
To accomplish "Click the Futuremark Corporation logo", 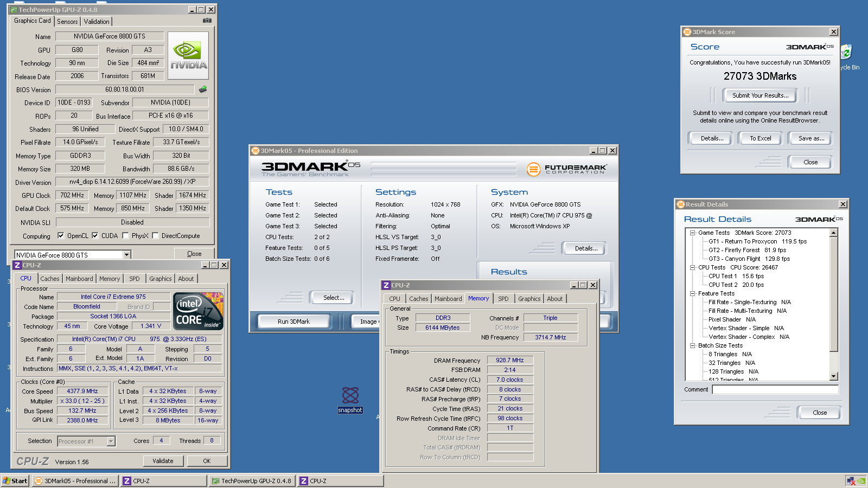I will click(x=566, y=170).
